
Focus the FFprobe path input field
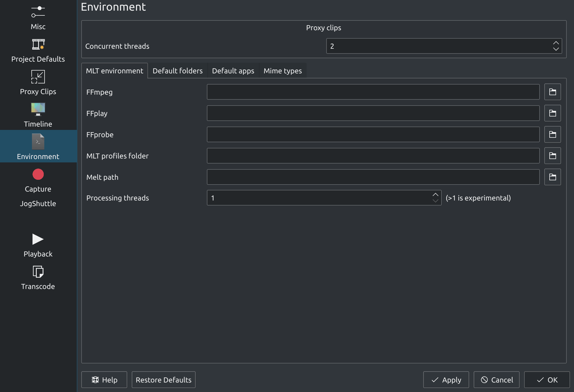pyautogui.click(x=373, y=134)
